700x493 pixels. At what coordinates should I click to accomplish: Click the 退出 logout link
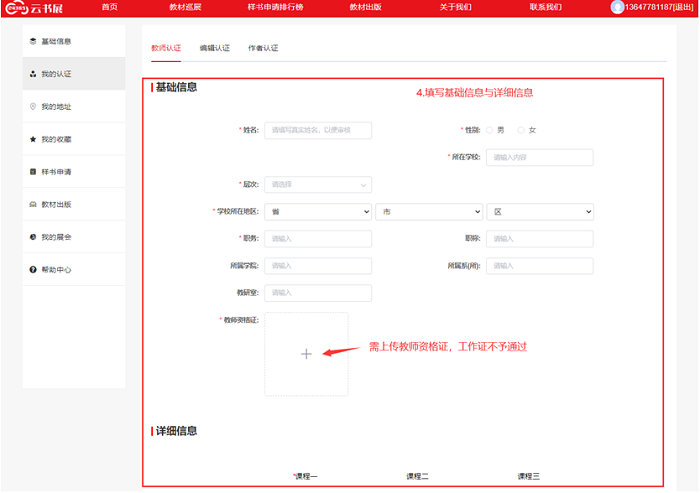click(x=685, y=7)
